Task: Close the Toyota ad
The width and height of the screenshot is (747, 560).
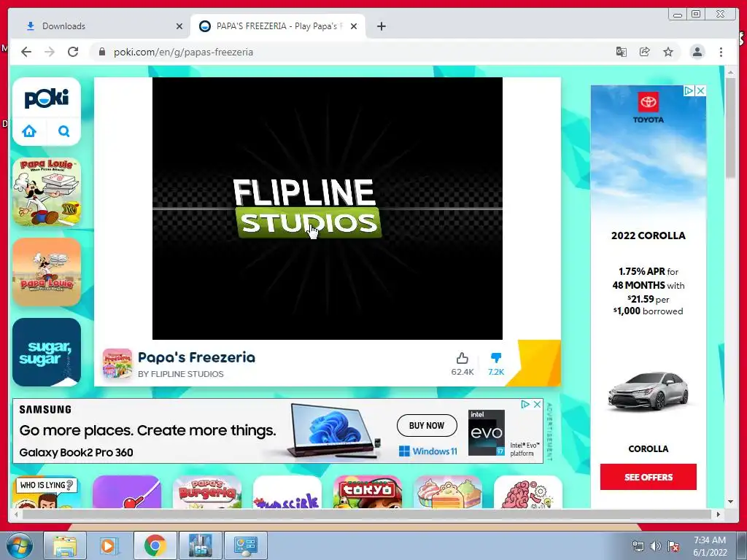Action: point(700,90)
